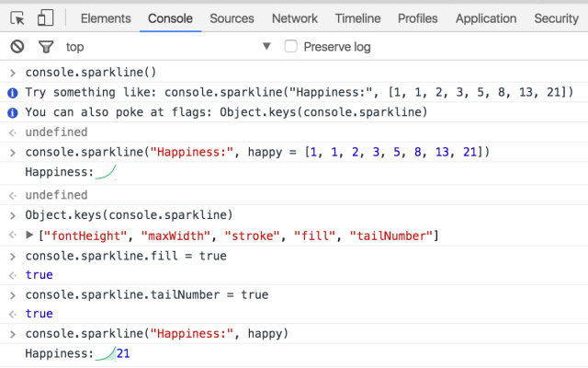Open the Application tab

(x=486, y=18)
